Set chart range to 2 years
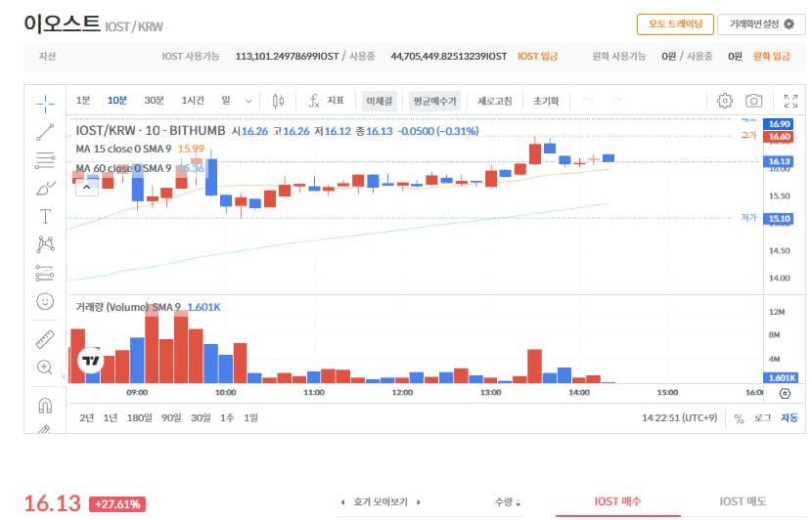 coord(86,418)
